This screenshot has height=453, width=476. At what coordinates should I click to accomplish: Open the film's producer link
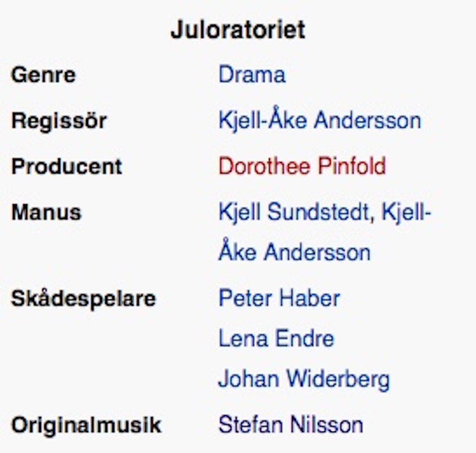click(302, 166)
